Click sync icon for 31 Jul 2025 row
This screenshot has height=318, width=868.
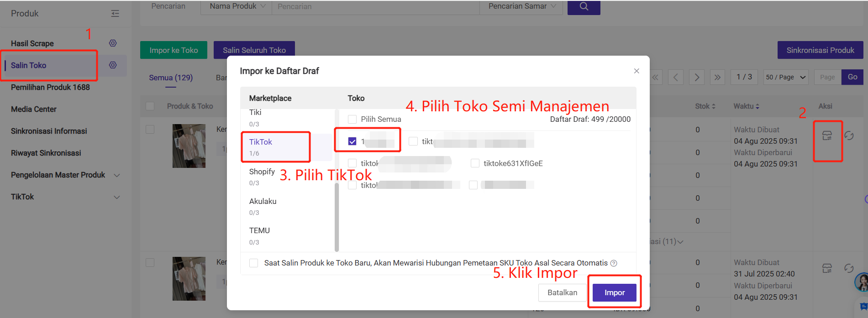(849, 268)
